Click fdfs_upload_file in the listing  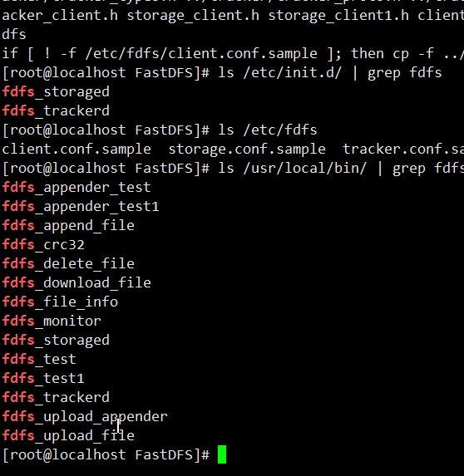click(68, 435)
